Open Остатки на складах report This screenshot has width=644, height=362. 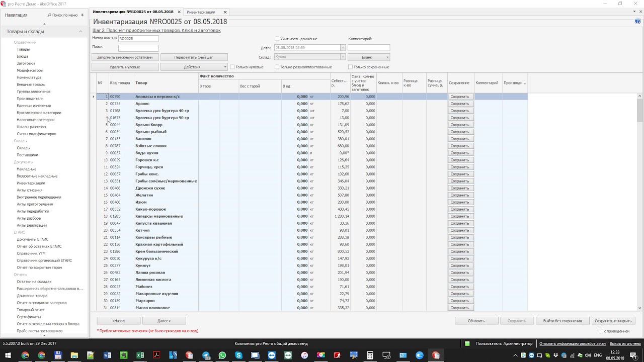coord(34,282)
